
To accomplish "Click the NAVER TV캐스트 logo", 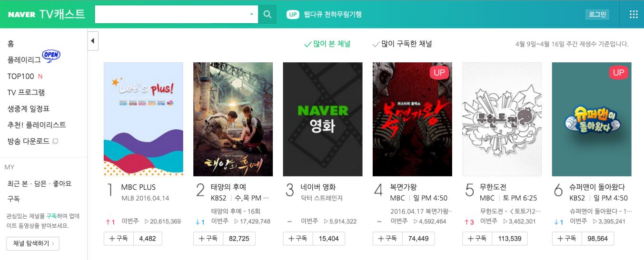I will tap(46, 14).
